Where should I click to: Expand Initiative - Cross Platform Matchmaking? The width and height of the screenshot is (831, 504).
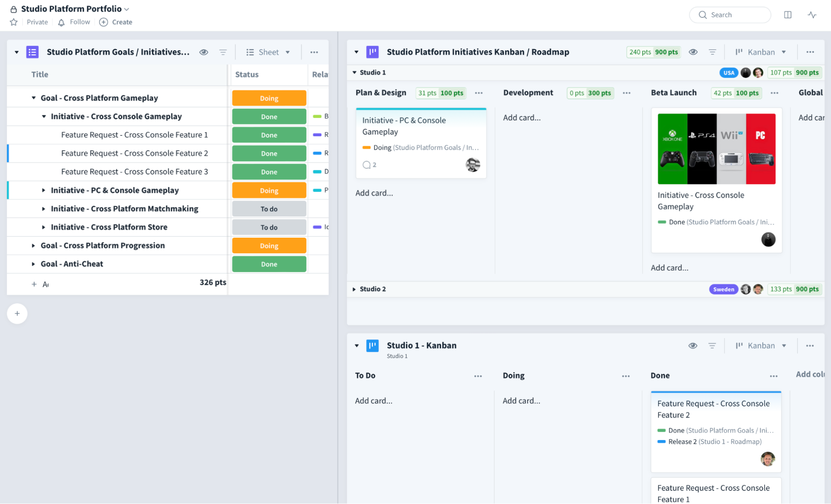coord(44,209)
